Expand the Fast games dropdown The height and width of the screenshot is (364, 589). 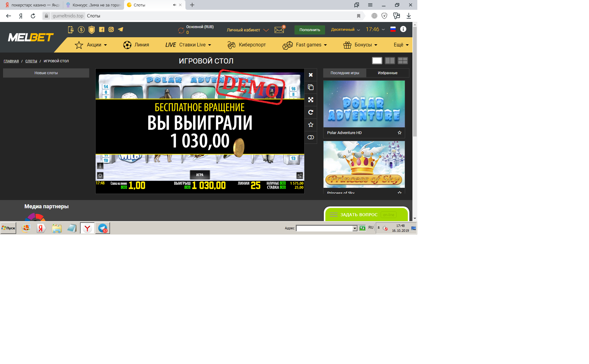305,45
